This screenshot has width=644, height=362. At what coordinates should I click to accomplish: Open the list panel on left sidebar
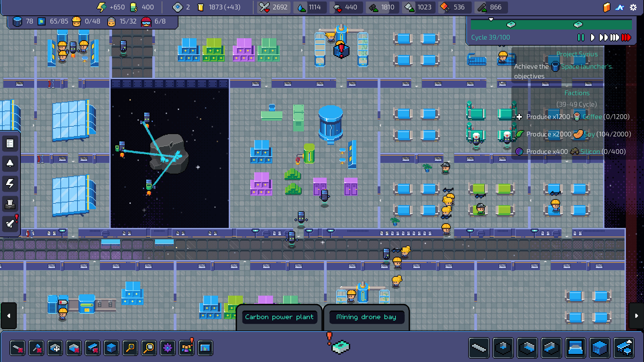coord(10,144)
